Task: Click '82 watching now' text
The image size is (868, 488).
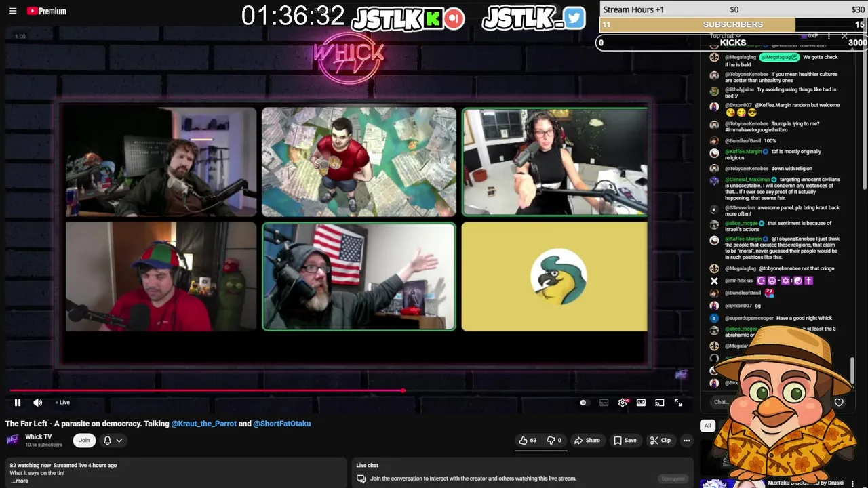Action: tap(31, 466)
